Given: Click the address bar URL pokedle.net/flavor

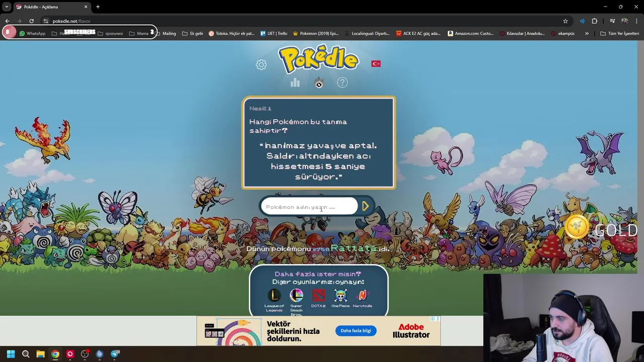Looking at the screenshot, I should click(71, 21).
